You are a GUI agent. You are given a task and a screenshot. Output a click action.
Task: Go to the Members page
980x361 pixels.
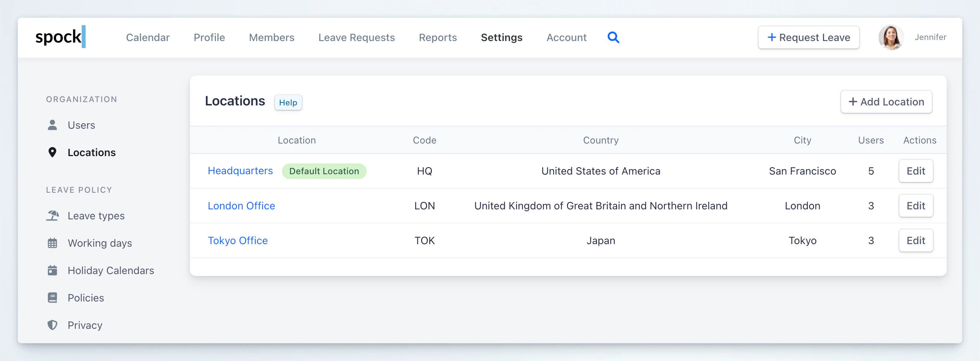click(x=271, y=37)
